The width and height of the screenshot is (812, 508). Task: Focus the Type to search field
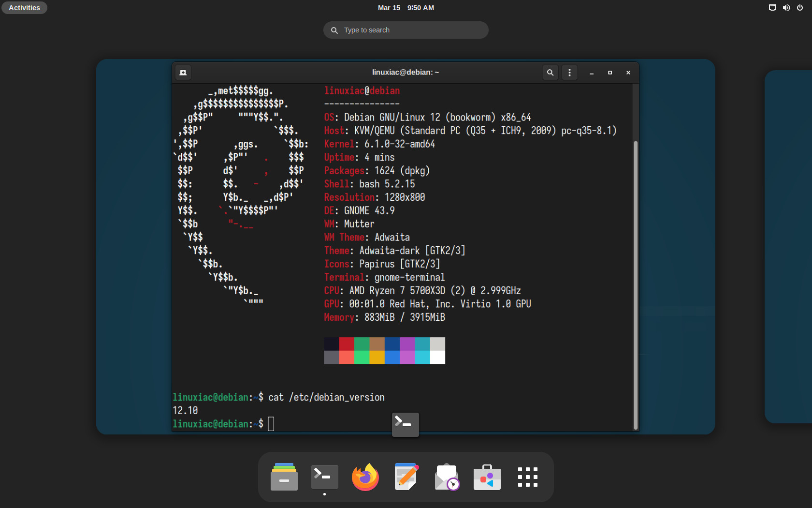(406, 30)
